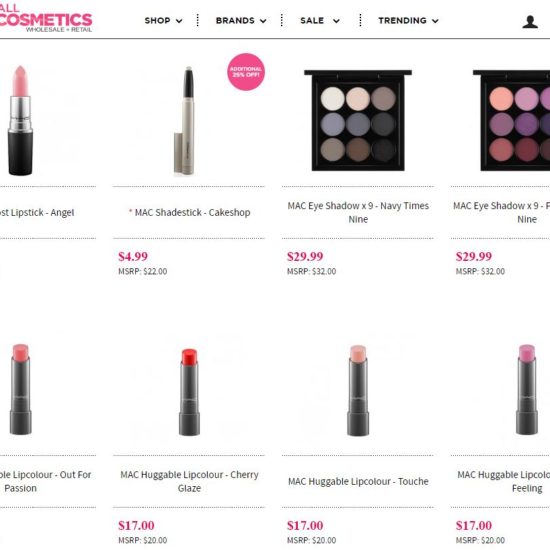Open MAC Huggable Lipcolour - Cherry Glaze link
Image resolution: width=550 pixels, height=550 pixels.
point(189,481)
